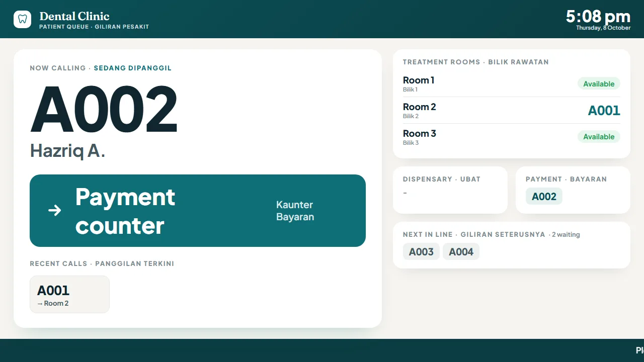The image size is (644, 362).
Task: Click the Recent Calls · Panggilan Terkini heading
Action: coord(102,263)
